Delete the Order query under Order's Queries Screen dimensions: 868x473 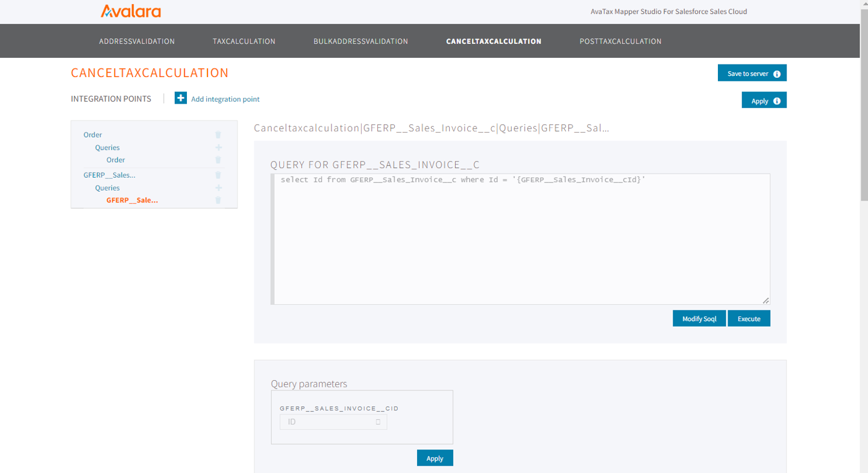218,160
